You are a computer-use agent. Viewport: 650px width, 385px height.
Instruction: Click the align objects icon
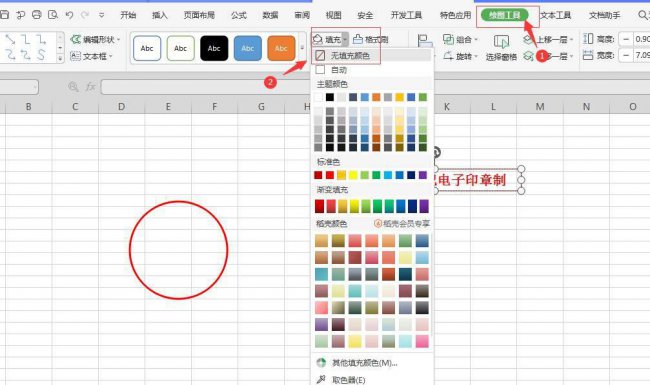pyautogui.click(x=424, y=41)
